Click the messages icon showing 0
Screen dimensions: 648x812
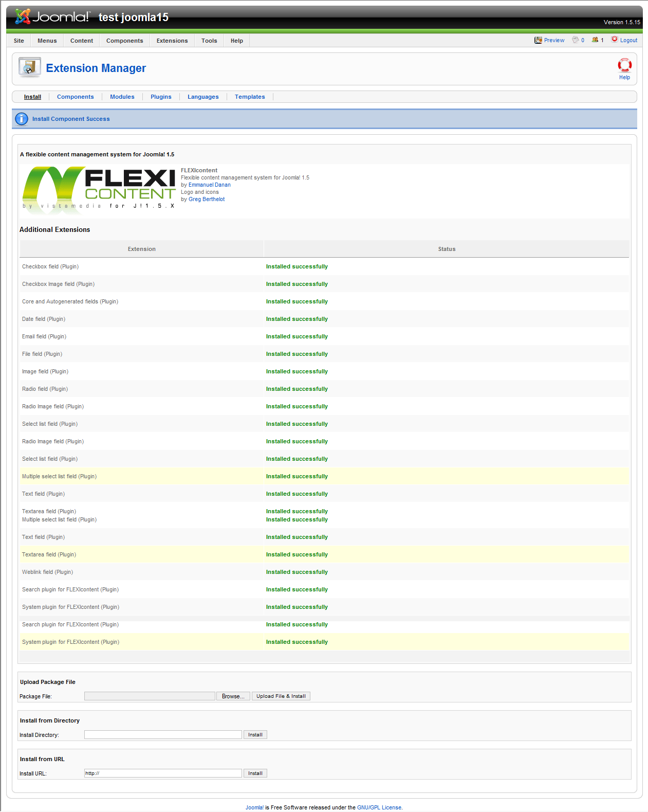(576, 40)
